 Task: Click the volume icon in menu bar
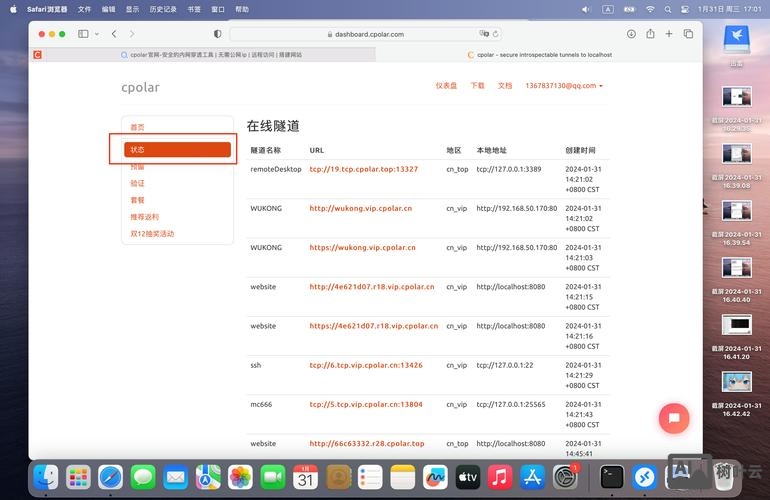click(586, 9)
